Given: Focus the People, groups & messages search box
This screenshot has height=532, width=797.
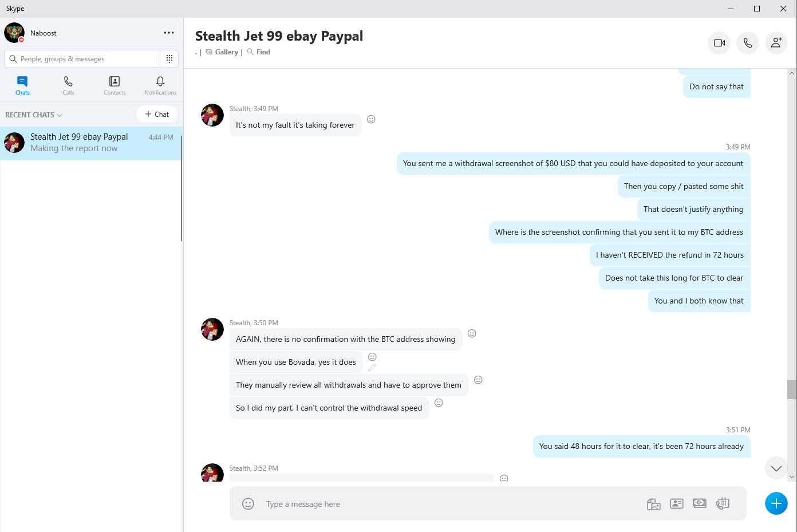Looking at the screenshot, I should 82,58.
